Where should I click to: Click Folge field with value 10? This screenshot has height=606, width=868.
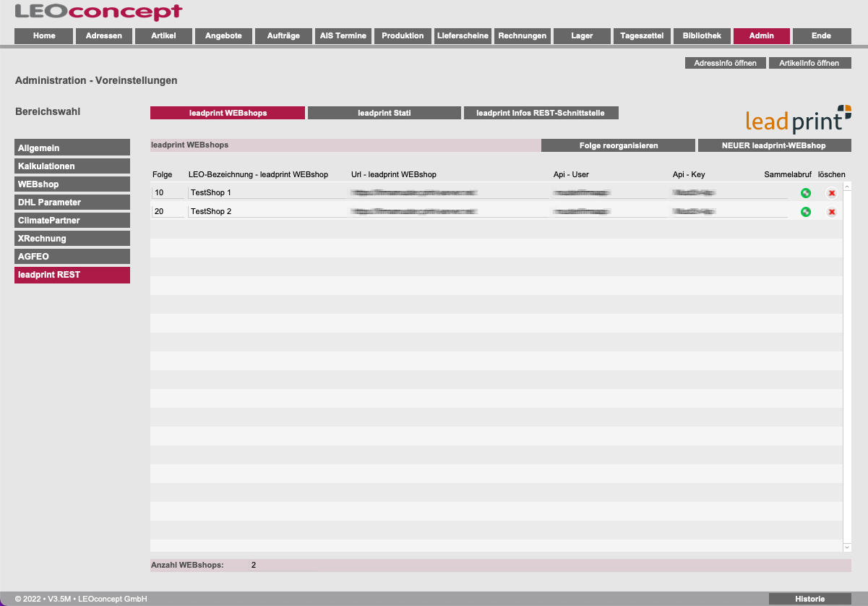pos(168,192)
